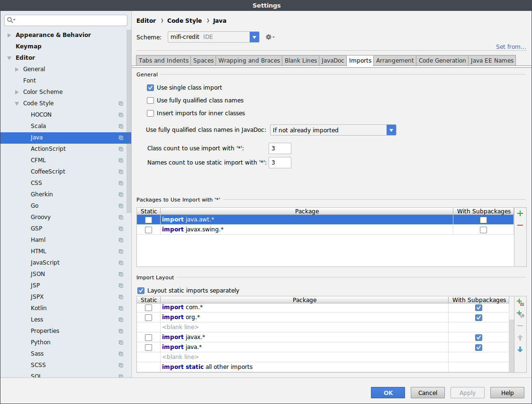Check Static for import javax.swing.* row
The width and height of the screenshot is (532, 404).
pyautogui.click(x=148, y=230)
